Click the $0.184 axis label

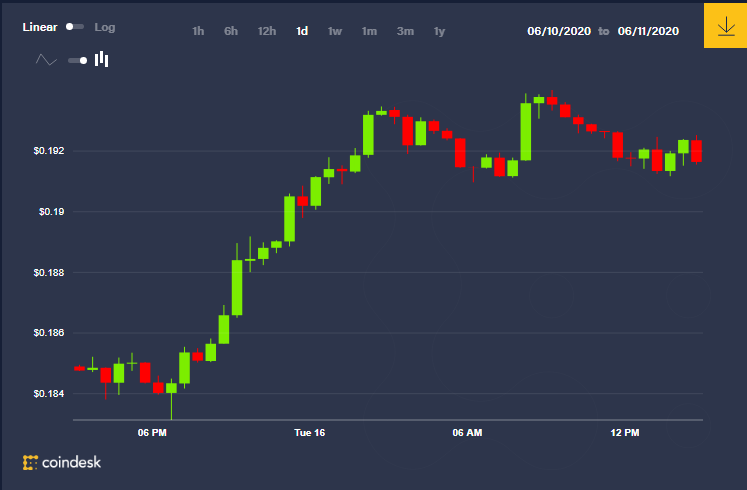click(x=49, y=393)
